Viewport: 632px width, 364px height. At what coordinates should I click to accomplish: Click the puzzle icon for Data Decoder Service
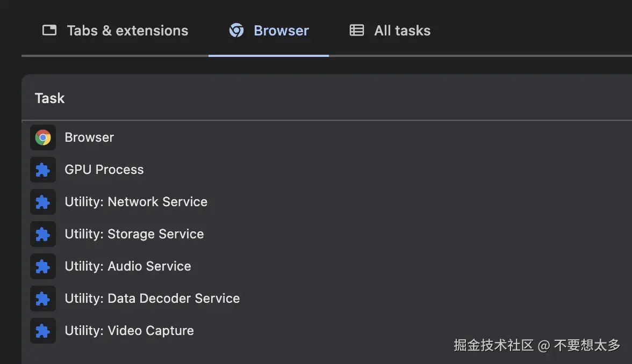tap(43, 299)
